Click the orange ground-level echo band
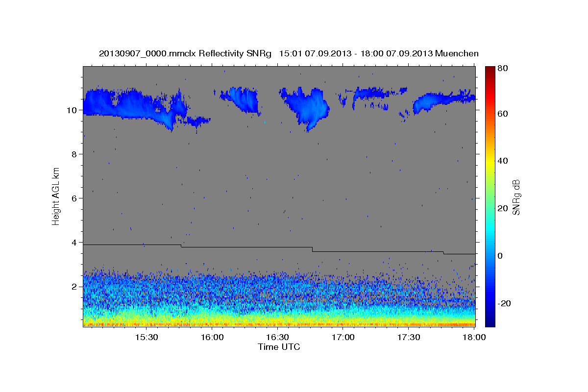 click(279, 324)
